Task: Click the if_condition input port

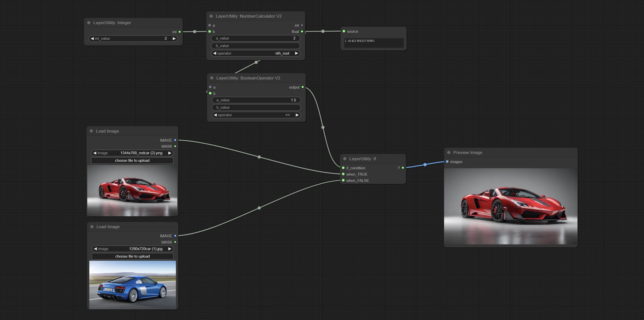Action: [x=343, y=168]
